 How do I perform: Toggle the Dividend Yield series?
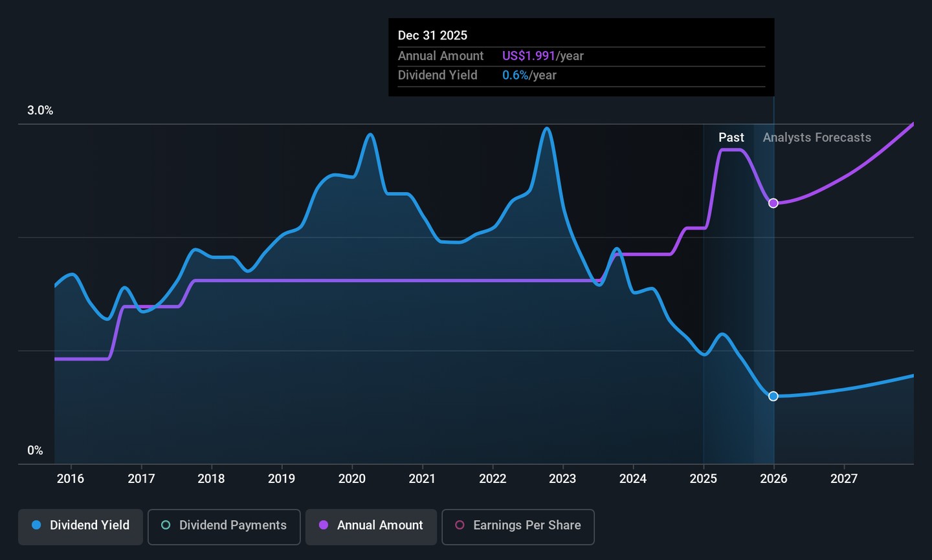[81, 526]
